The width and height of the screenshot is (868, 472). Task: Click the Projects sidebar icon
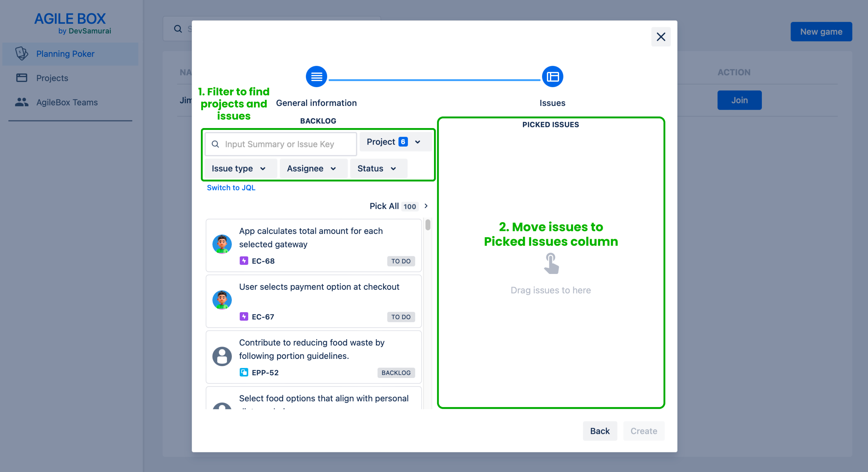tap(22, 78)
